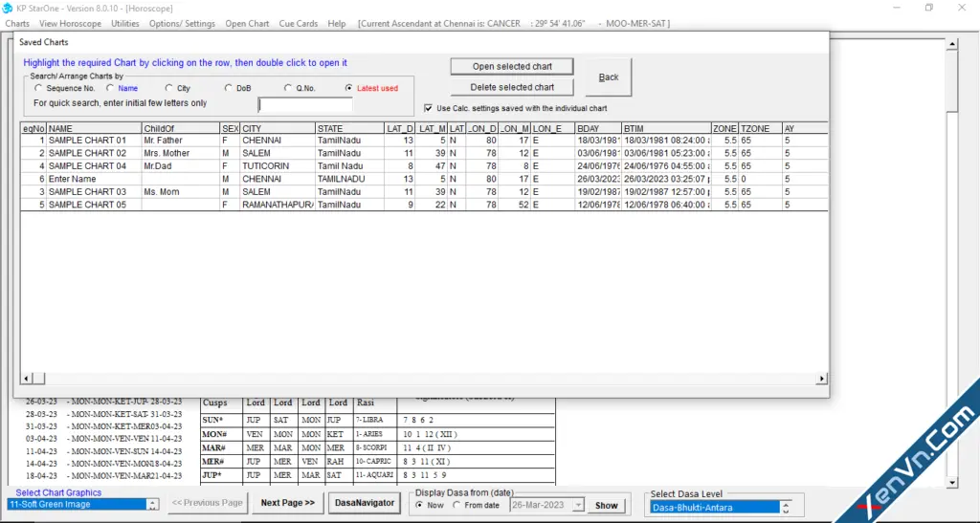Click the CITY column header
Viewport: 980px width, 523px height.
pyautogui.click(x=278, y=128)
